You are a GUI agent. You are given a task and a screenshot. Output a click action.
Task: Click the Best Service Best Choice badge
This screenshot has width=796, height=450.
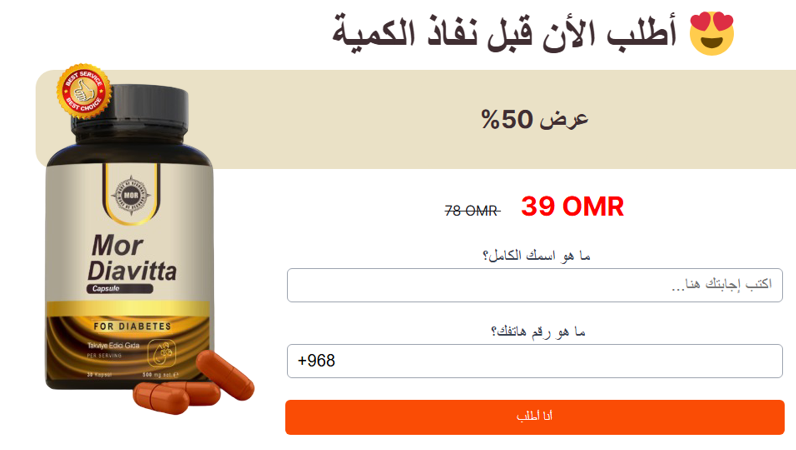click(x=84, y=91)
